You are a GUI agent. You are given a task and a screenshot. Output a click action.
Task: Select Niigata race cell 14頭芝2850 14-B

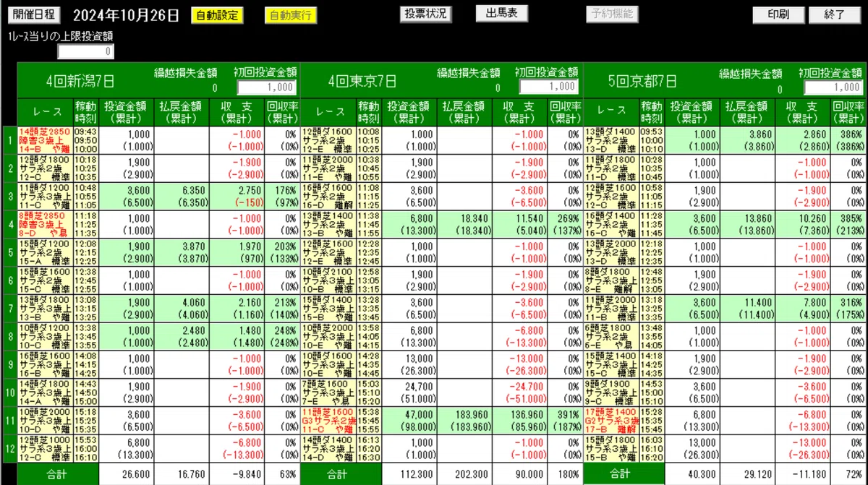click(x=46, y=141)
